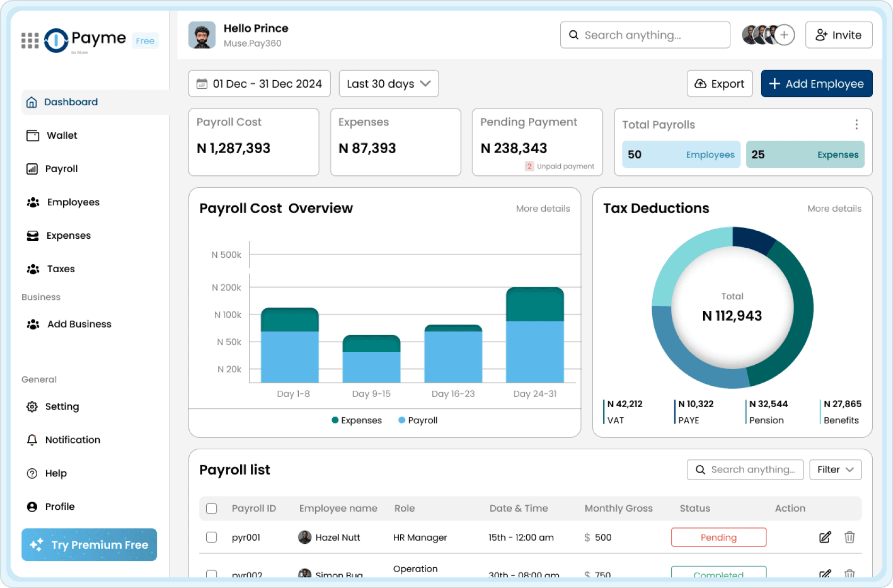
Task: Open the Filter dropdown in Payroll list
Action: point(835,469)
